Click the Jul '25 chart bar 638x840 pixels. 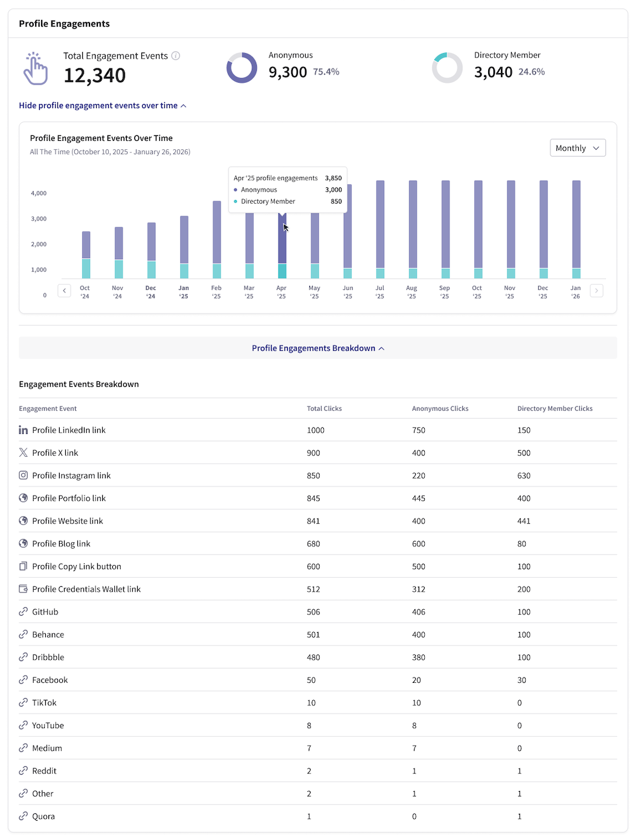[x=380, y=230]
